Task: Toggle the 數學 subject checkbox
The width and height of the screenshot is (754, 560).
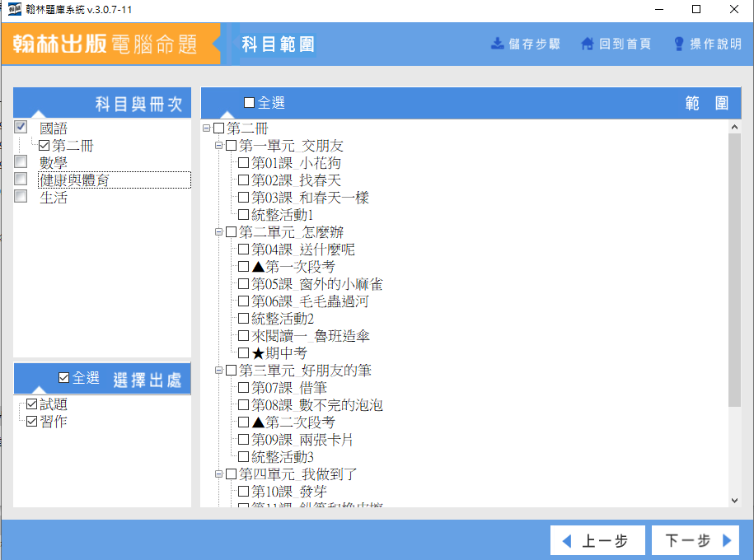Action: pos(21,162)
